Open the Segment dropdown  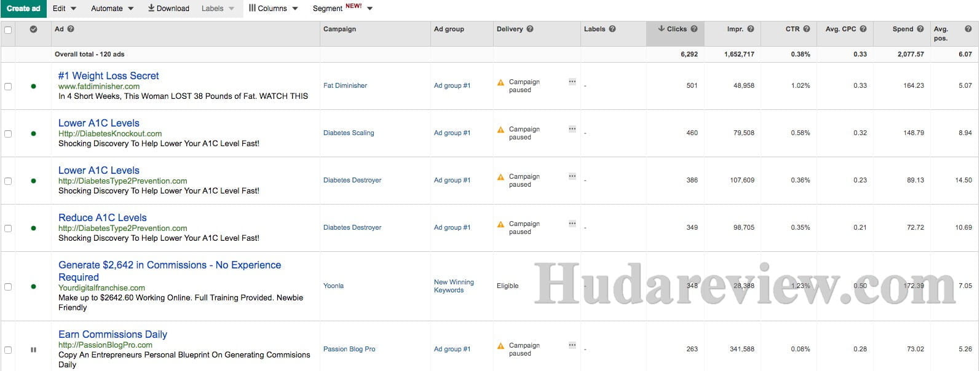coord(342,9)
